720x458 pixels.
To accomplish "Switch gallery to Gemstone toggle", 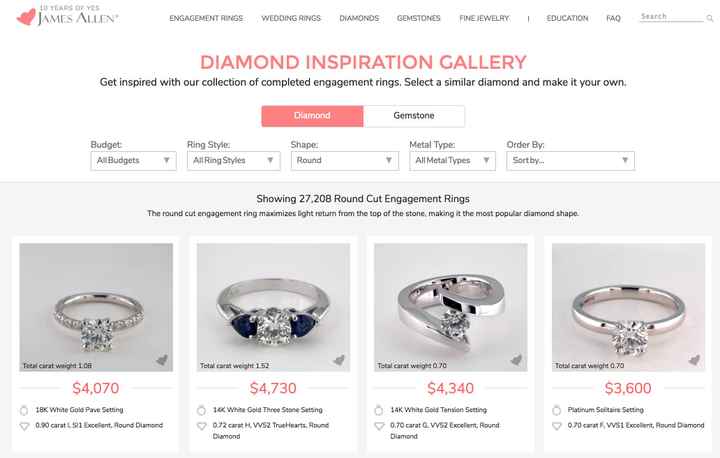I will coord(413,116).
